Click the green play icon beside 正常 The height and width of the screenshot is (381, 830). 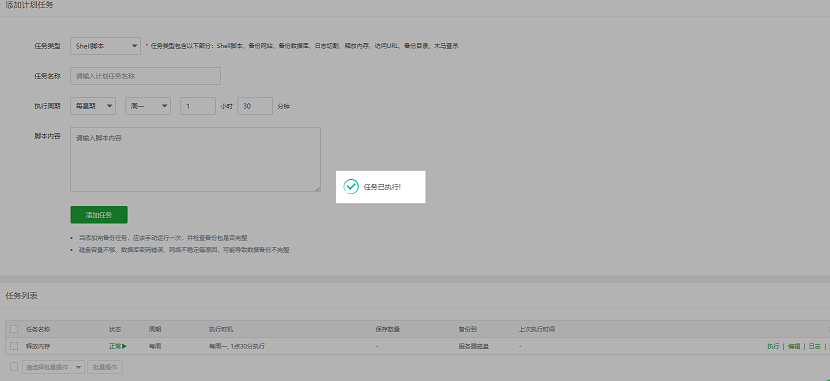click(124, 346)
